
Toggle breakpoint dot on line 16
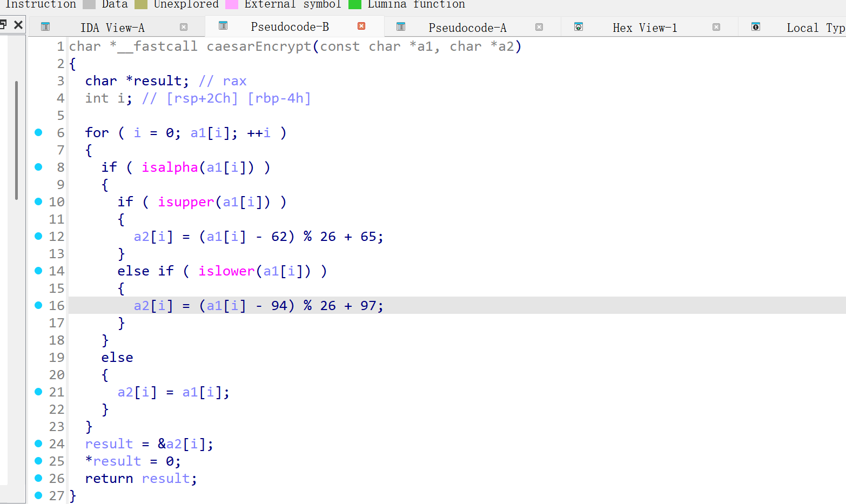point(38,305)
